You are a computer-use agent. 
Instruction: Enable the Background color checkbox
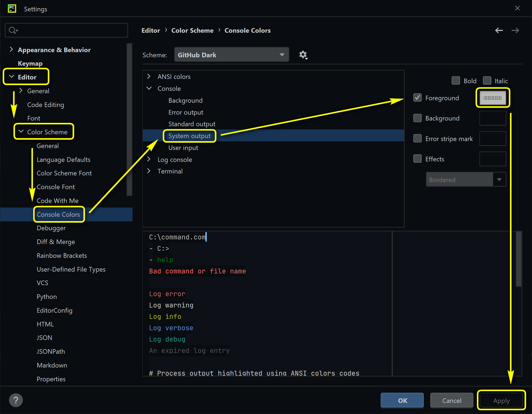(418, 118)
